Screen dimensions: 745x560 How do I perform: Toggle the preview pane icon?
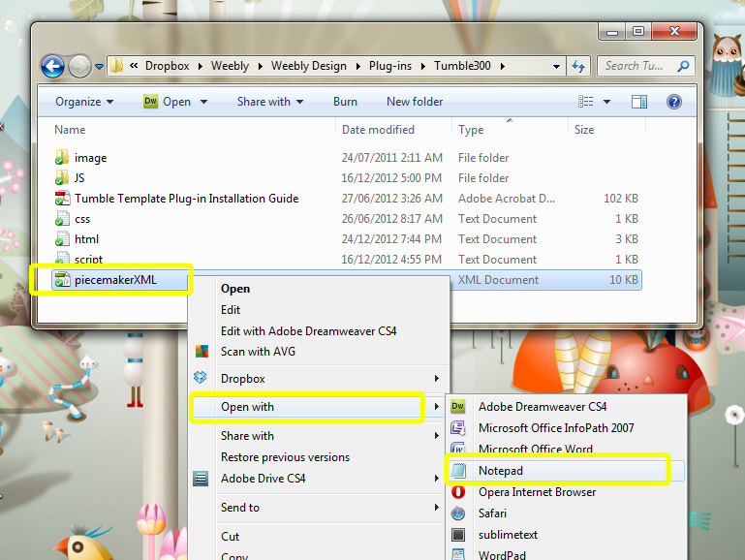(639, 101)
